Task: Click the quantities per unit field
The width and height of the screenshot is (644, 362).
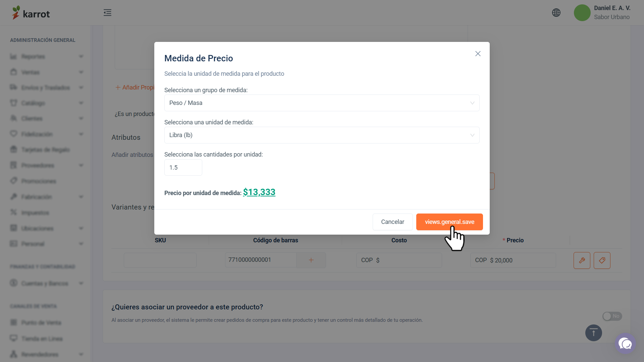Action: coord(183,167)
